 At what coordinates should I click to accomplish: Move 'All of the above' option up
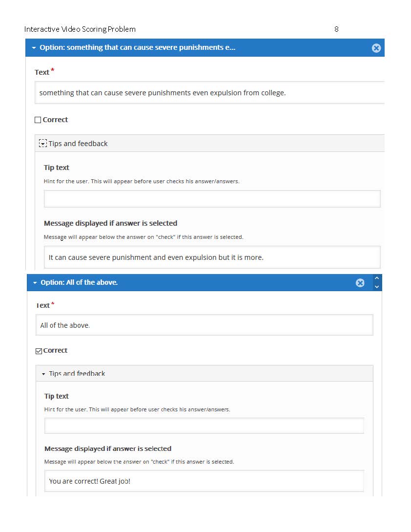click(377, 278)
